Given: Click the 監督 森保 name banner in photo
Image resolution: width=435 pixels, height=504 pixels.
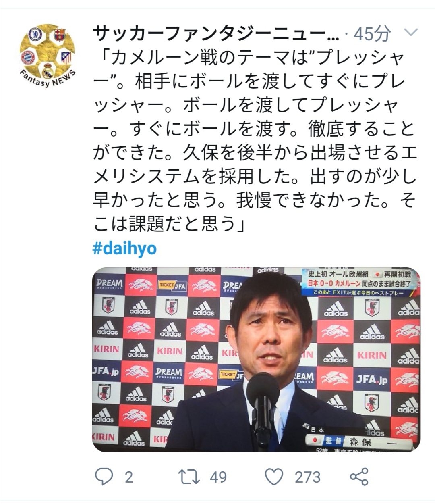Looking at the screenshot, I should tap(358, 441).
